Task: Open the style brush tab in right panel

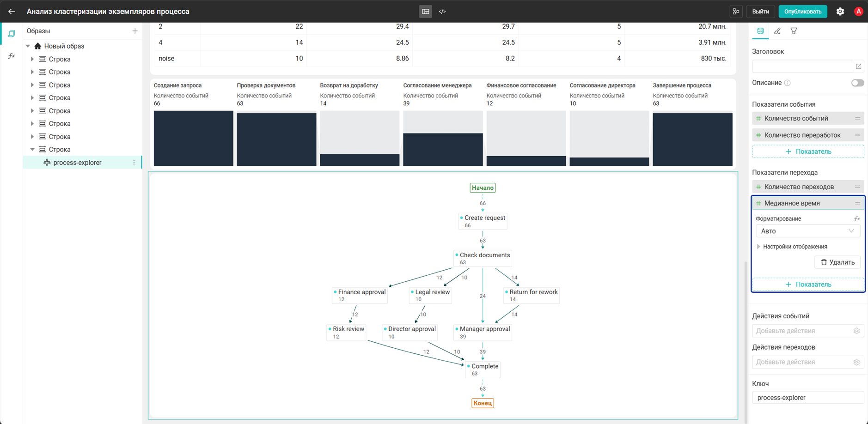Action: point(777,31)
